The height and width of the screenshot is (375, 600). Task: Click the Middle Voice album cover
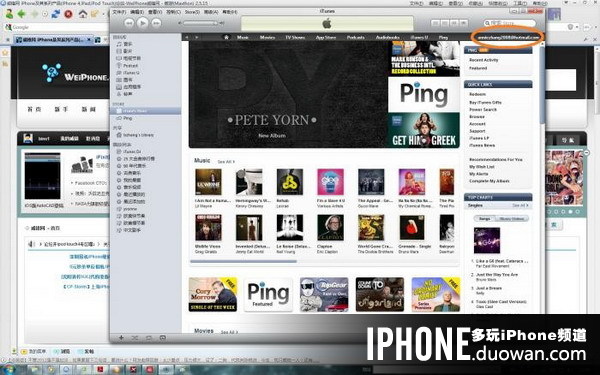[x=208, y=228]
